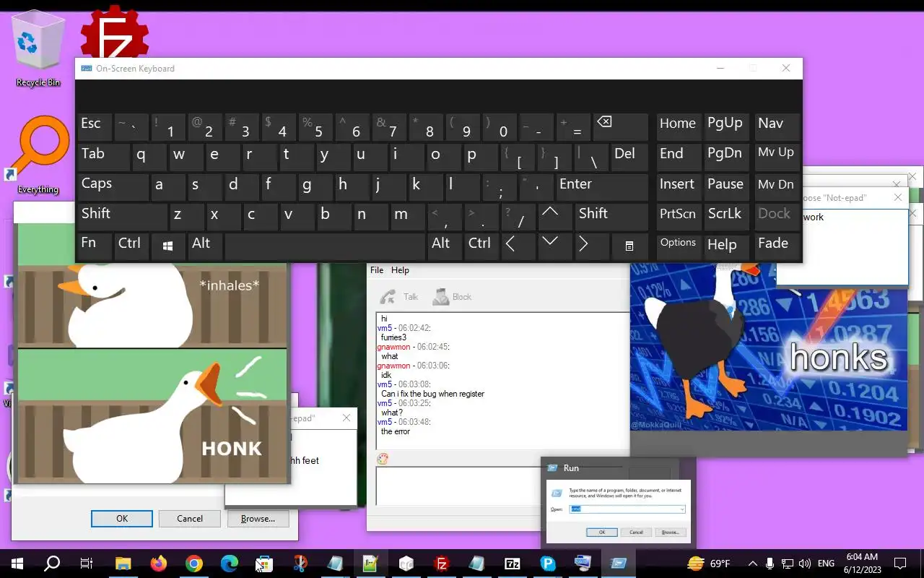The width and height of the screenshot is (924, 578).
Task: Open the scissors snipping app on taskbar
Action: tap(300, 564)
